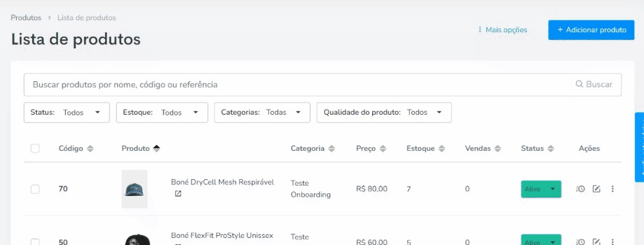
Task: Click Boné DryCell product thumbnail
Action: pos(135,189)
